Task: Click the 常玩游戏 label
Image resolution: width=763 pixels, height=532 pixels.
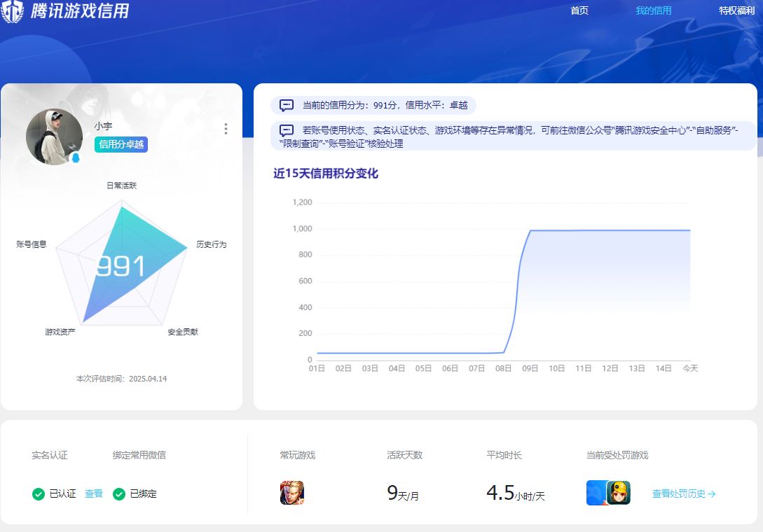Action: (x=298, y=455)
